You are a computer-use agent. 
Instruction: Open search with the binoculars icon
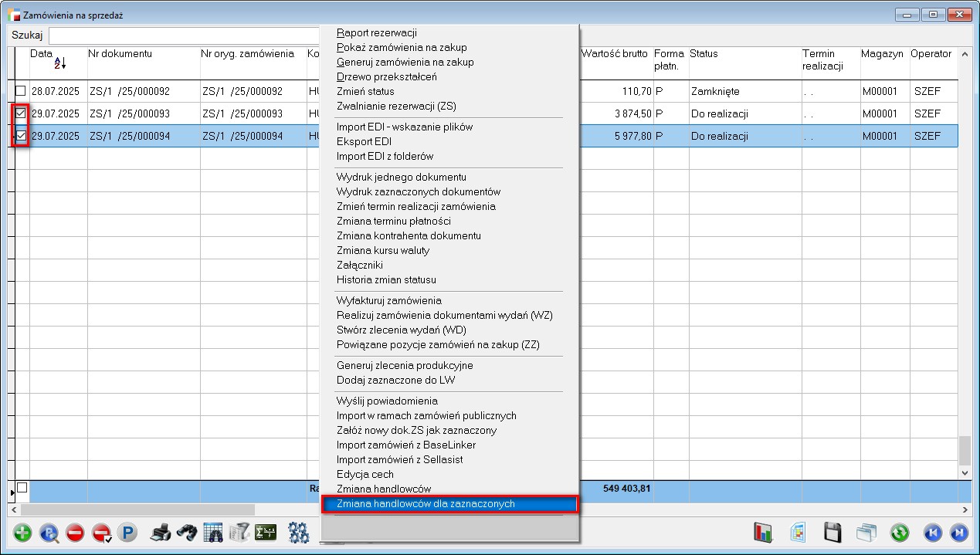click(x=186, y=533)
